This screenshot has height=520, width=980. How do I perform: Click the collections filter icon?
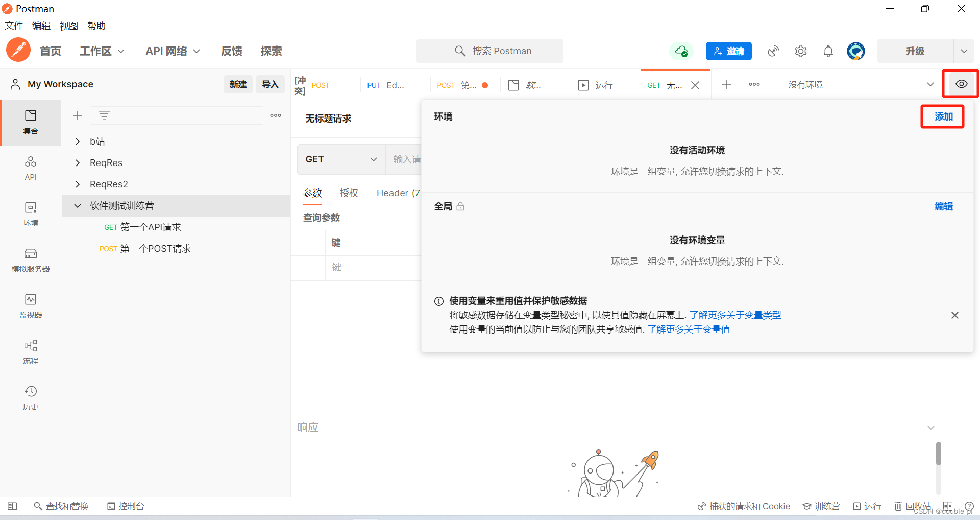pos(104,115)
